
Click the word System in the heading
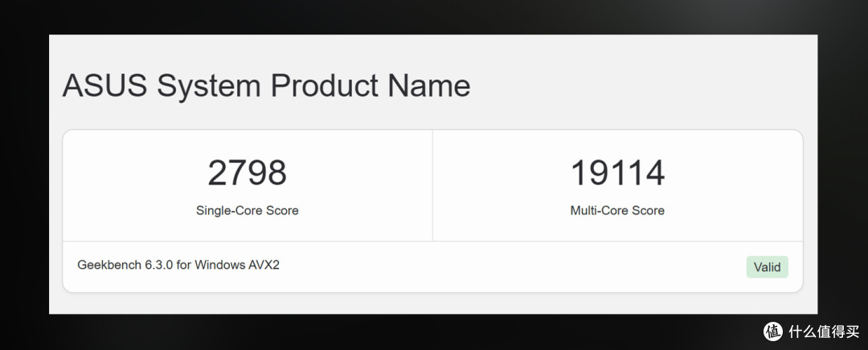click(x=208, y=87)
